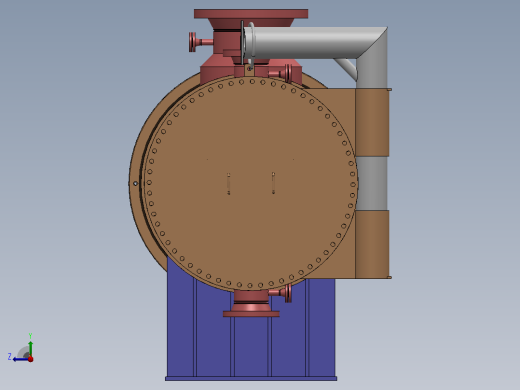
Task: Select the wide red flange on top
Action: 251,14
